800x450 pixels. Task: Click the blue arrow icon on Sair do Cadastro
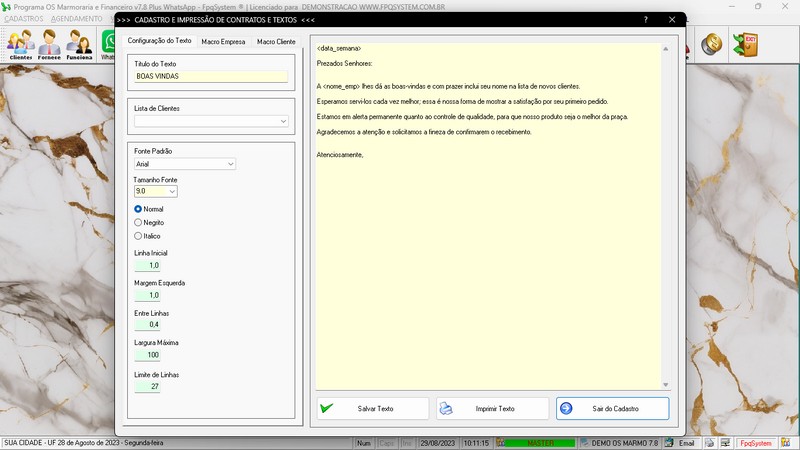tap(566, 409)
